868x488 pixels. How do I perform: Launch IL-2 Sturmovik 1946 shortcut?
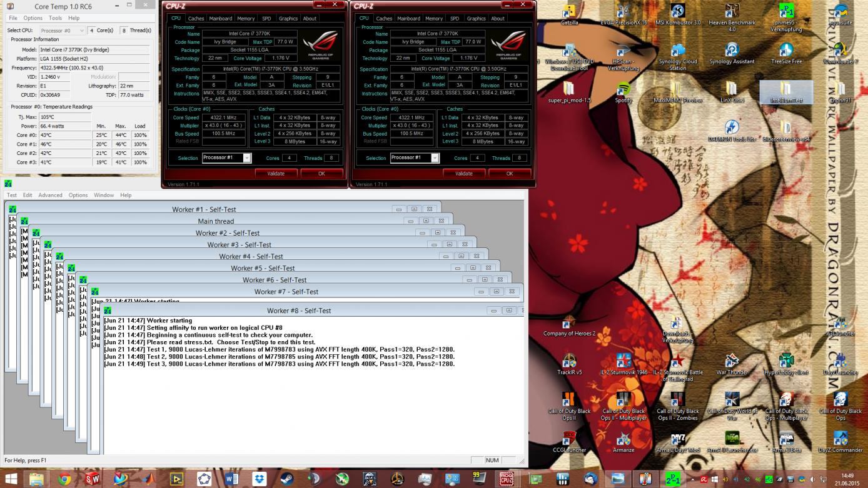click(623, 364)
